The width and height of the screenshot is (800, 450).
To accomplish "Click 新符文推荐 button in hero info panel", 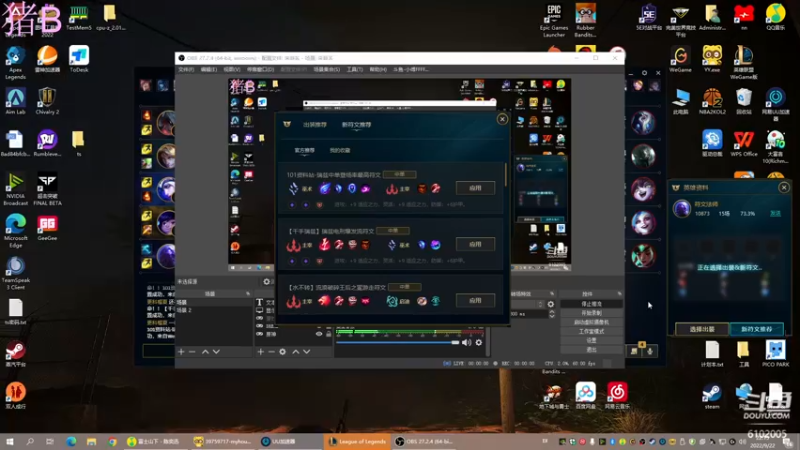I will (x=757, y=330).
